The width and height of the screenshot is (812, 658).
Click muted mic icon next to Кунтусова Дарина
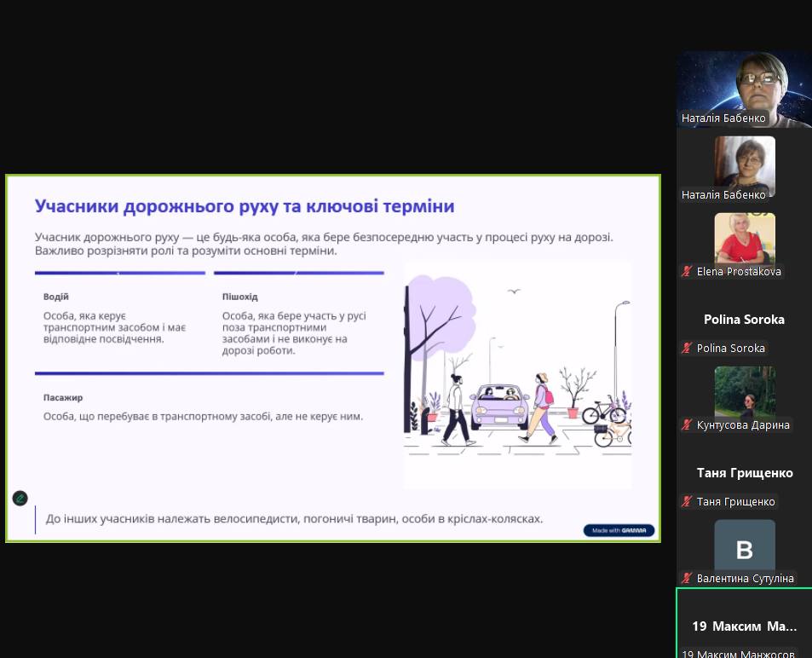coord(687,425)
